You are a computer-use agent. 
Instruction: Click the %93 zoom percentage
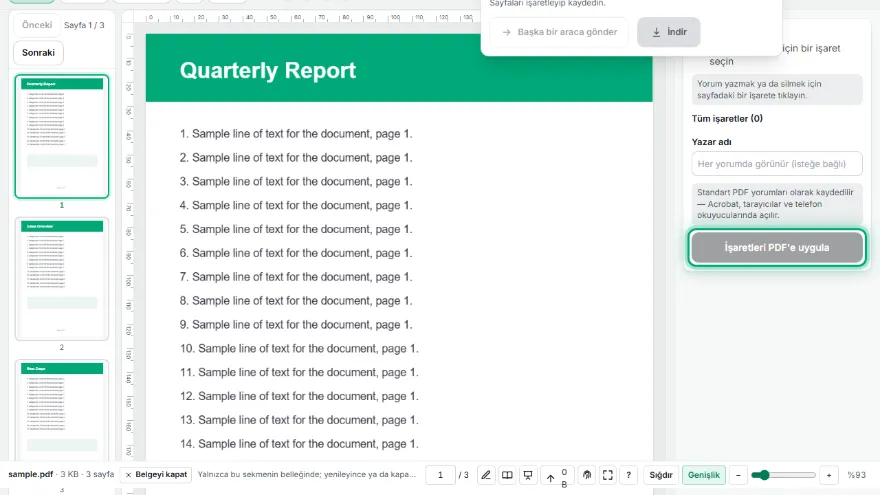[x=856, y=475]
